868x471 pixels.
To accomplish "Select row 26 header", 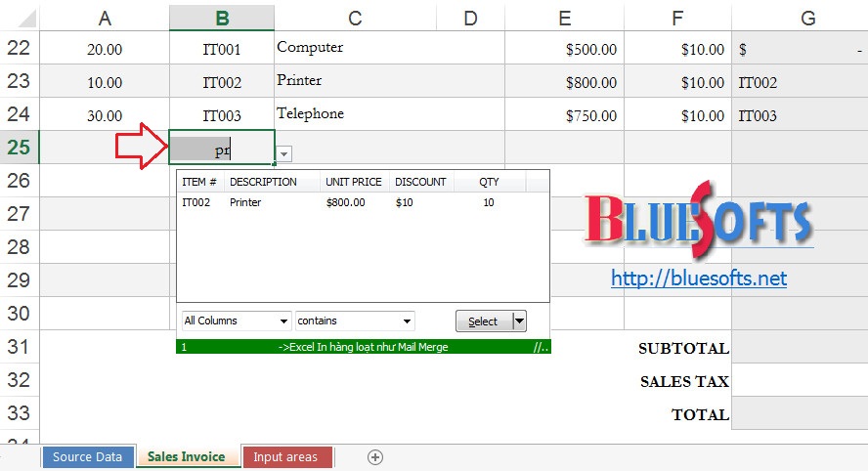I will 19,181.
